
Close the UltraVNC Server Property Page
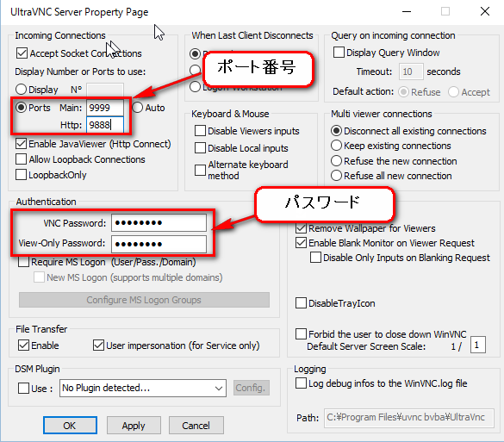[x=485, y=11]
